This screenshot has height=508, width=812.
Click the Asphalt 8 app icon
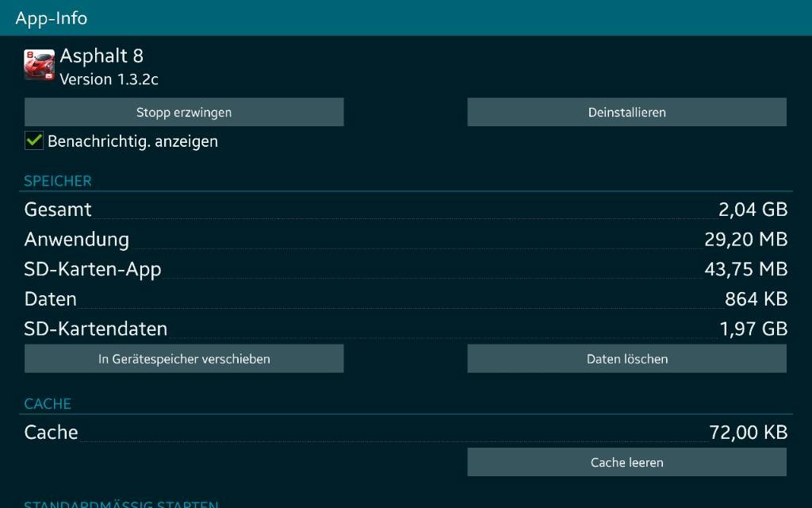click(x=40, y=65)
